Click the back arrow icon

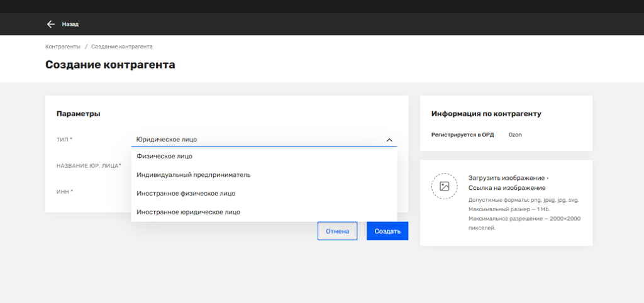(50, 25)
